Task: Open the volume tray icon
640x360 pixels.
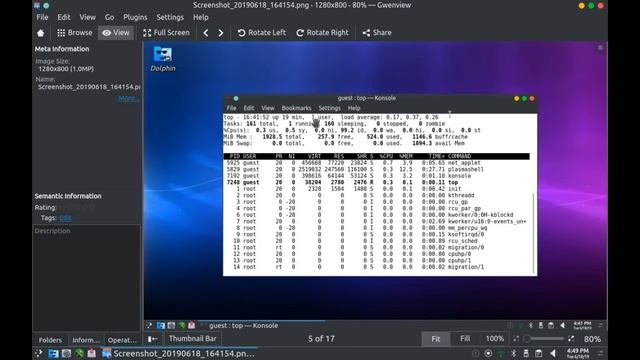Action: click(553, 353)
